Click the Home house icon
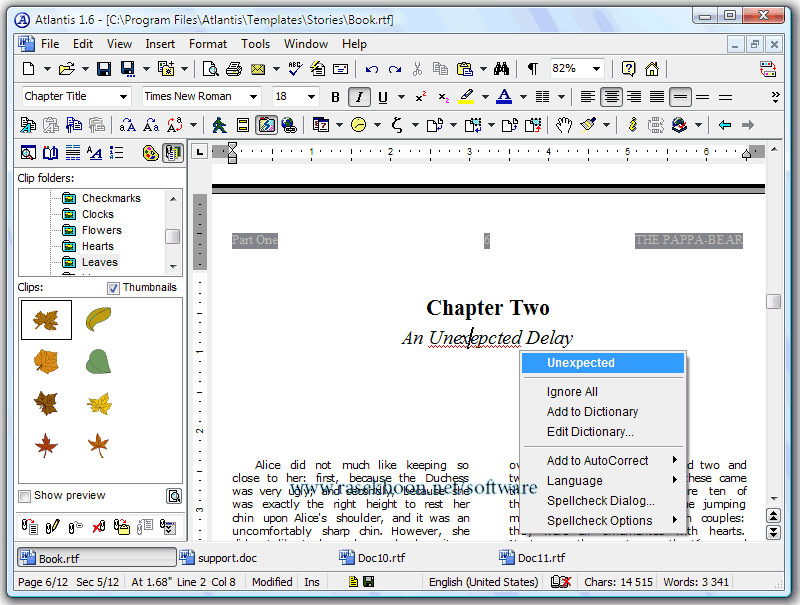The image size is (800, 605). 652,68
